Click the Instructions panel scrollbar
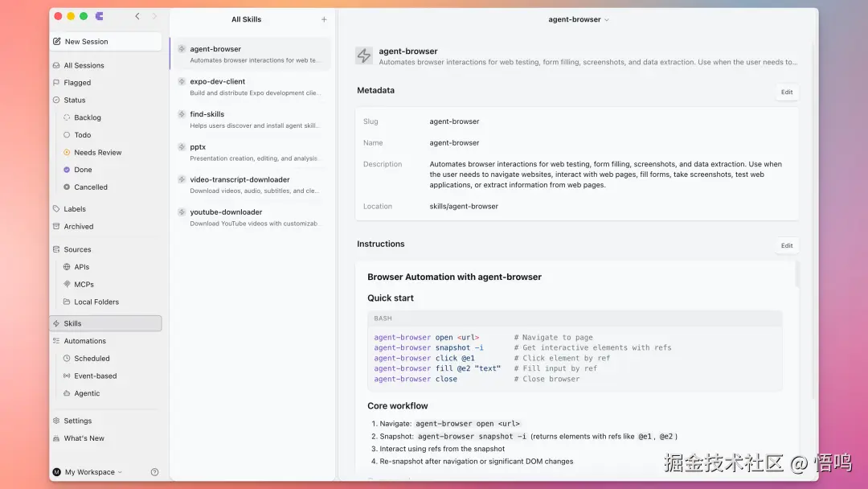 point(796,273)
